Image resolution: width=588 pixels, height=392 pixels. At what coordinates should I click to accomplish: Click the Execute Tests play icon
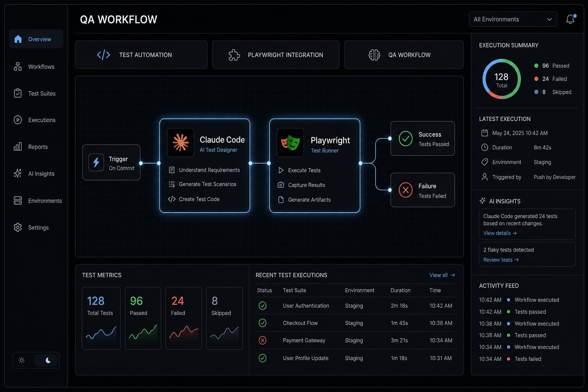point(281,170)
